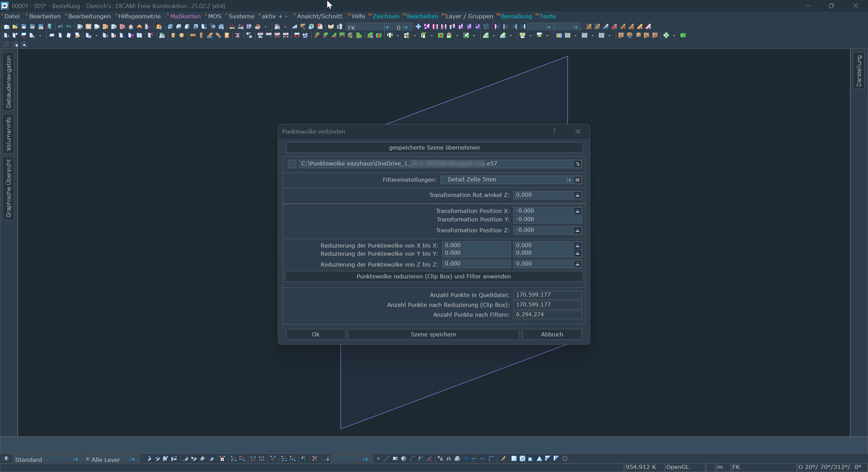
Task: Open the FK selection dropdown in the toolbar
Action: tap(387, 27)
